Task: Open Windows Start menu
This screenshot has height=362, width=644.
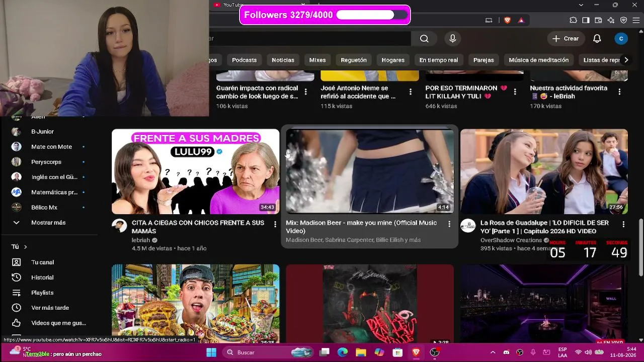Action: pos(211,352)
